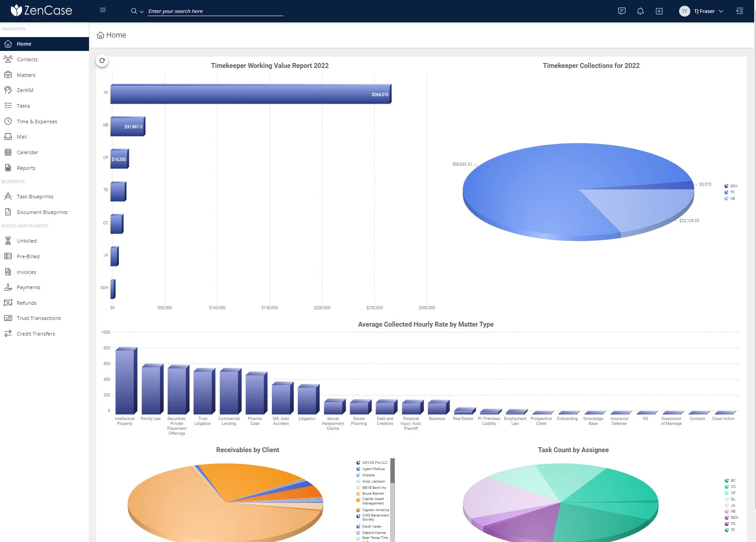The width and height of the screenshot is (756, 542).
Task: Open the search scope dropdown arrow
Action: point(141,11)
